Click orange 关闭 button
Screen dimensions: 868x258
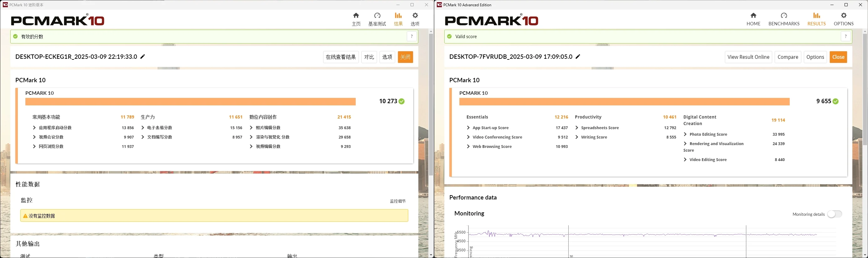(406, 57)
